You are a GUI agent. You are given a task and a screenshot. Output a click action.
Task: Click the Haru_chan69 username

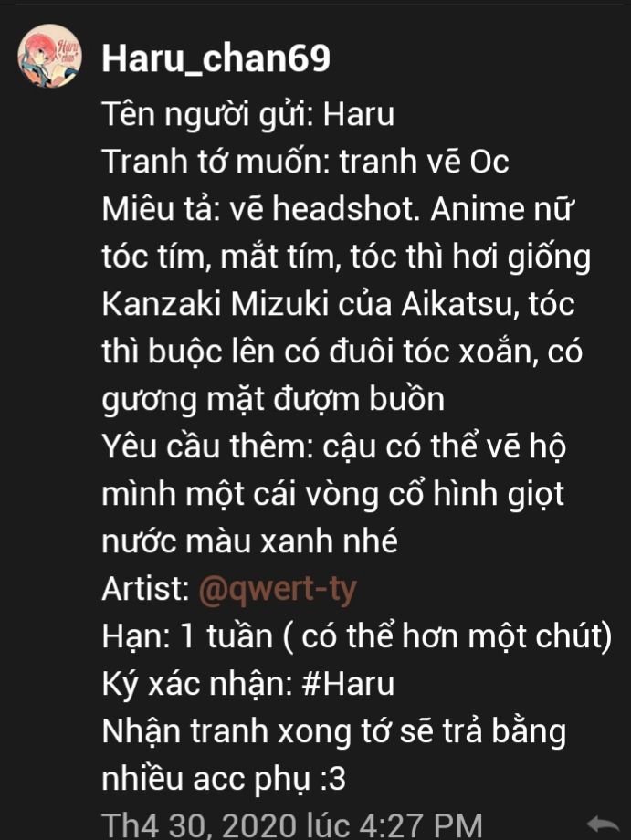pos(216,58)
